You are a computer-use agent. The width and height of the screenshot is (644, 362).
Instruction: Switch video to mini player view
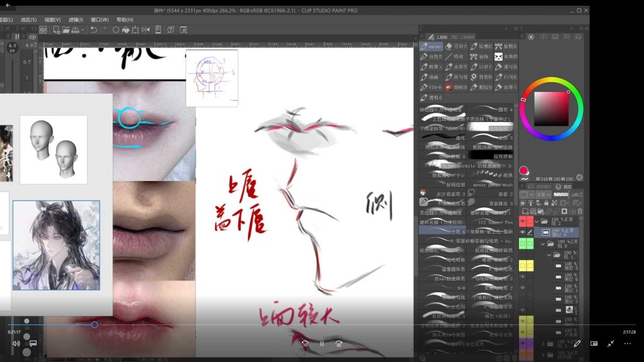[x=594, y=344]
